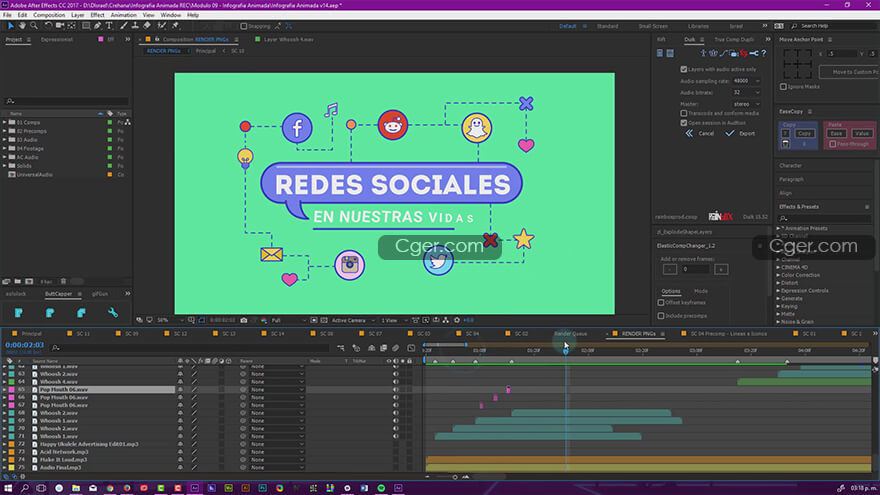Screen dimensions: 880x495
Task: Click the timeline zoom slider at bottom
Action: click(455, 477)
